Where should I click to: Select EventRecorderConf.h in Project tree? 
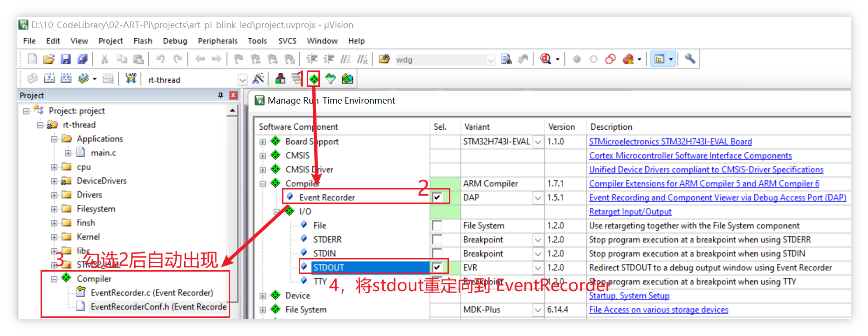(x=158, y=307)
